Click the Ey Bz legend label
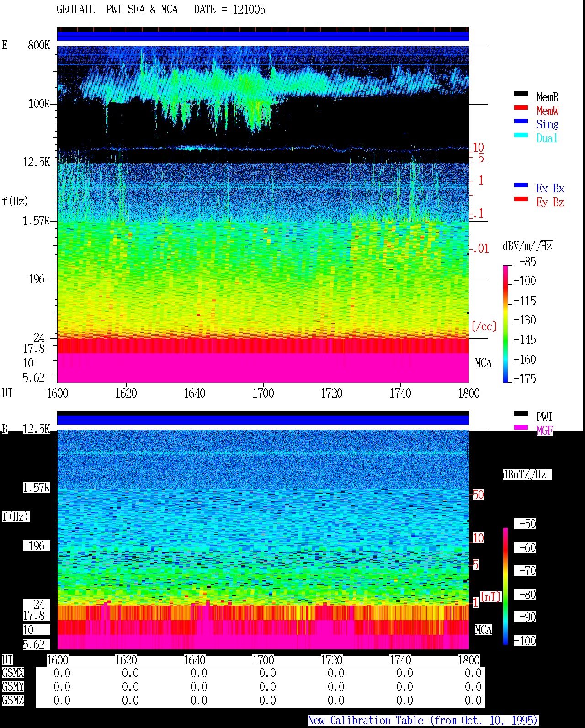585x728 pixels. [x=550, y=202]
